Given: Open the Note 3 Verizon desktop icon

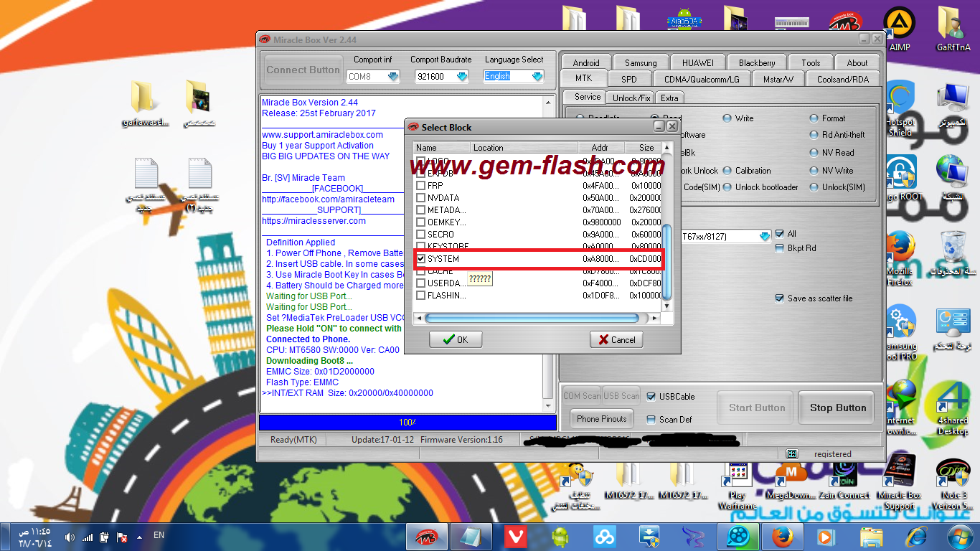Looking at the screenshot, I should pos(953,482).
